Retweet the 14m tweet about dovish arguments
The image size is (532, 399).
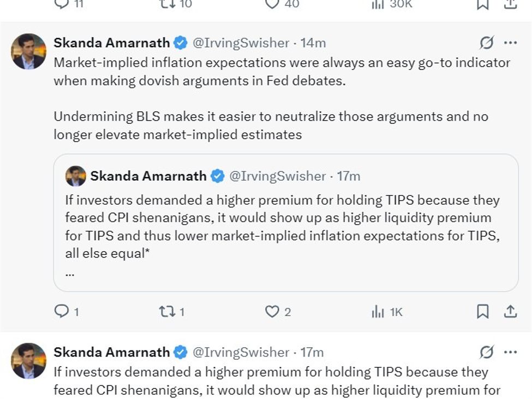pos(167,312)
